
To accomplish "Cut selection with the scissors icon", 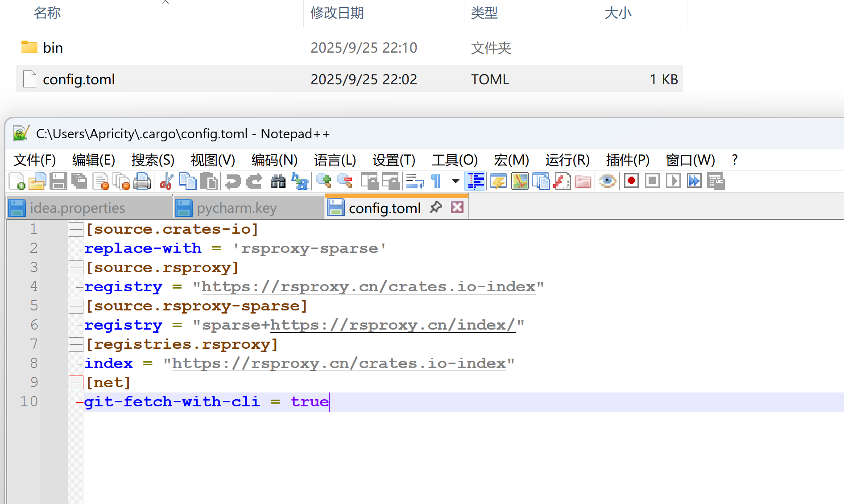I will [x=166, y=181].
